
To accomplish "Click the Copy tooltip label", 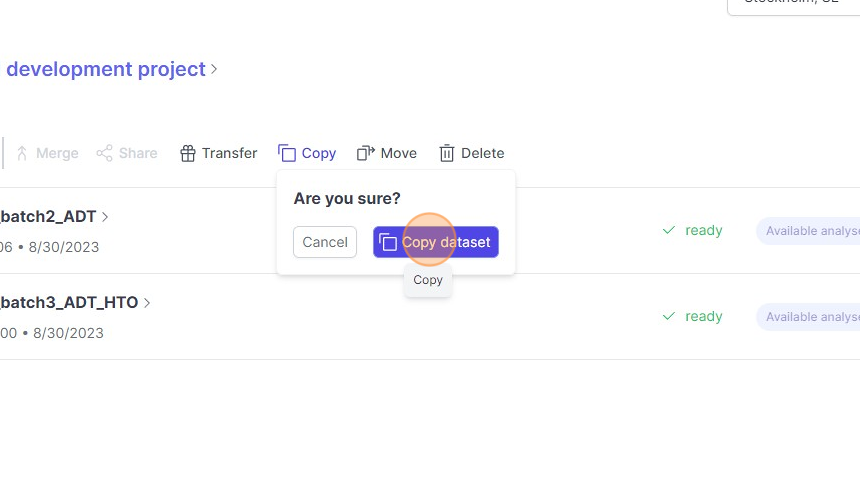I will [428, 280].
